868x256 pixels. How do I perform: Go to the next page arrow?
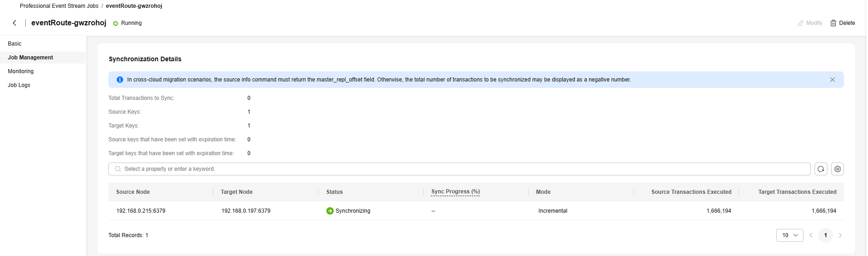click(x=840, y=235)
